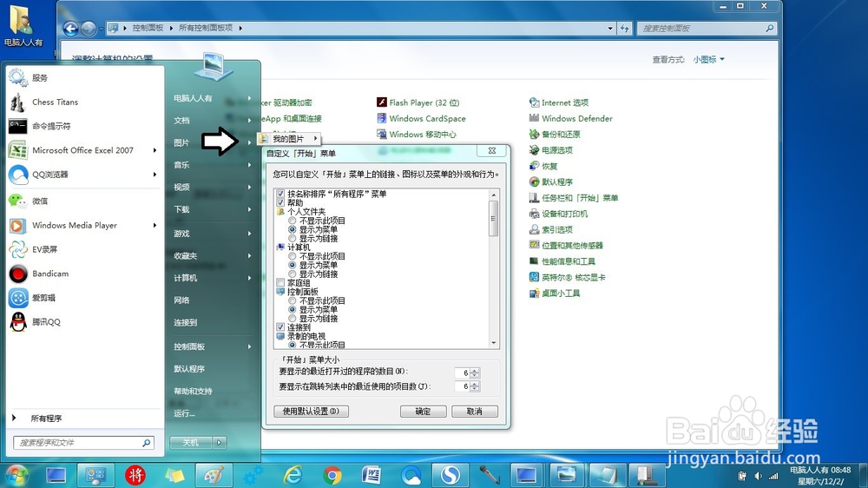Click 取消 in customize dialog
868x488 pixels.
[475, 411]
